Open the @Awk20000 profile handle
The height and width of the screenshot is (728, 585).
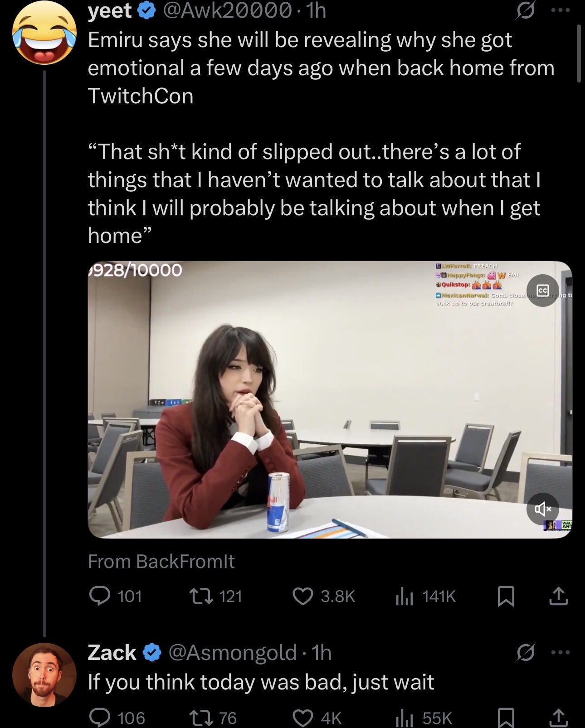point(227,11)
